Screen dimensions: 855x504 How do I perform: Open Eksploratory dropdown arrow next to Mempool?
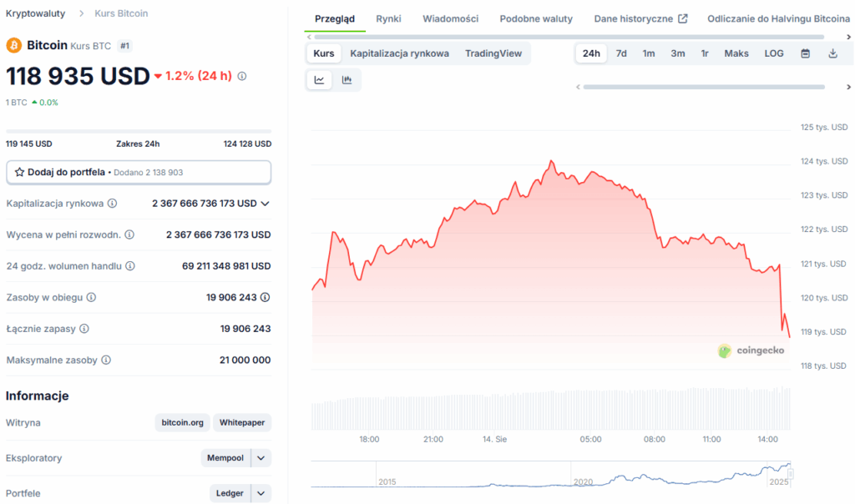click(x=261, y=458)
